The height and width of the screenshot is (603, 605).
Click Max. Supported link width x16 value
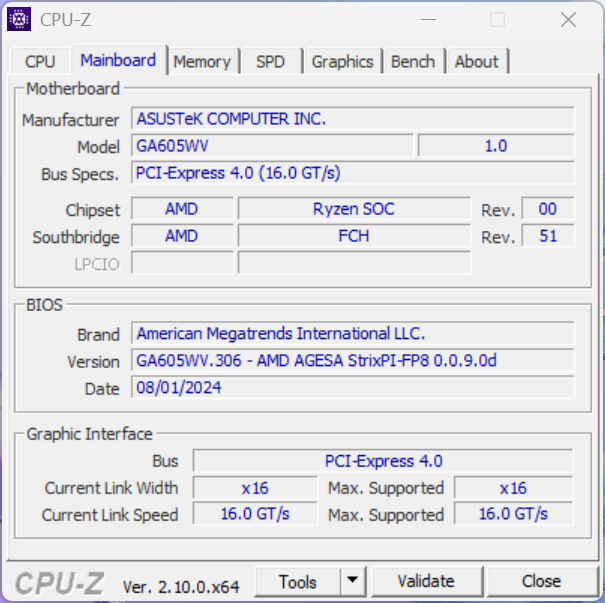pyautogui.click(x=514, y=488)
